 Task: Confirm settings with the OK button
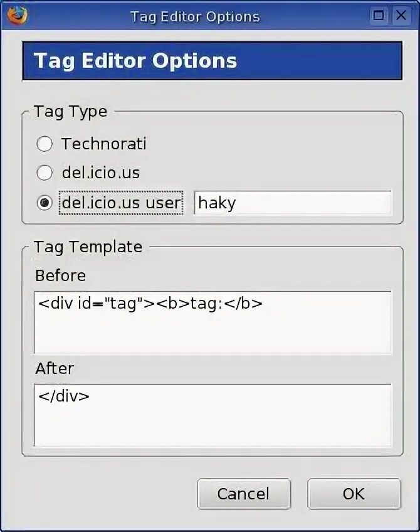pos(354,494)
